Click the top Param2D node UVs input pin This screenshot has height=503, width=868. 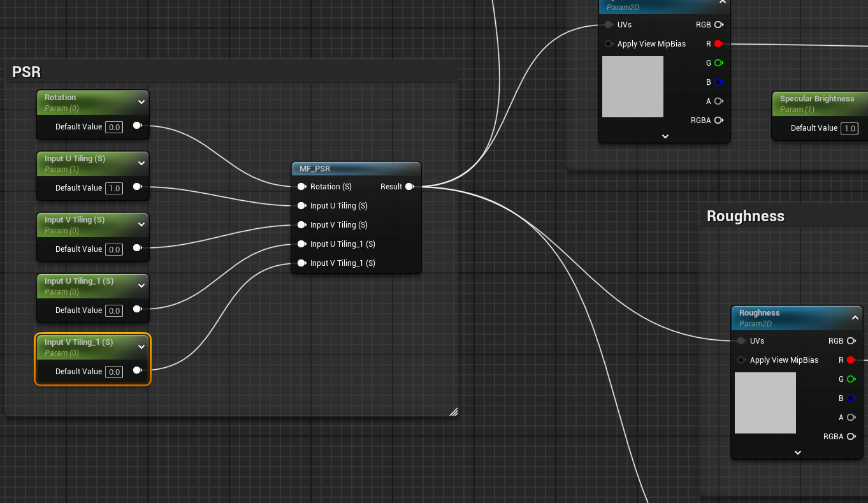click(609, 25)
